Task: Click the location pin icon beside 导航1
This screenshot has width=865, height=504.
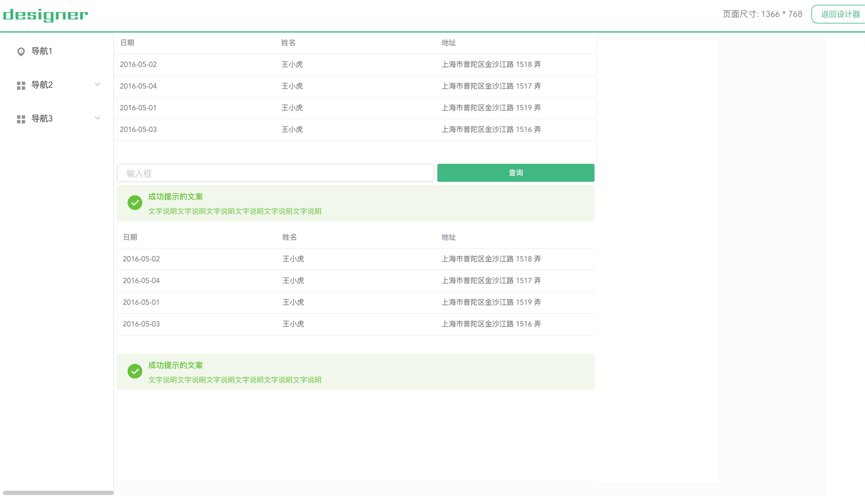Action: [x=21, y=51]
